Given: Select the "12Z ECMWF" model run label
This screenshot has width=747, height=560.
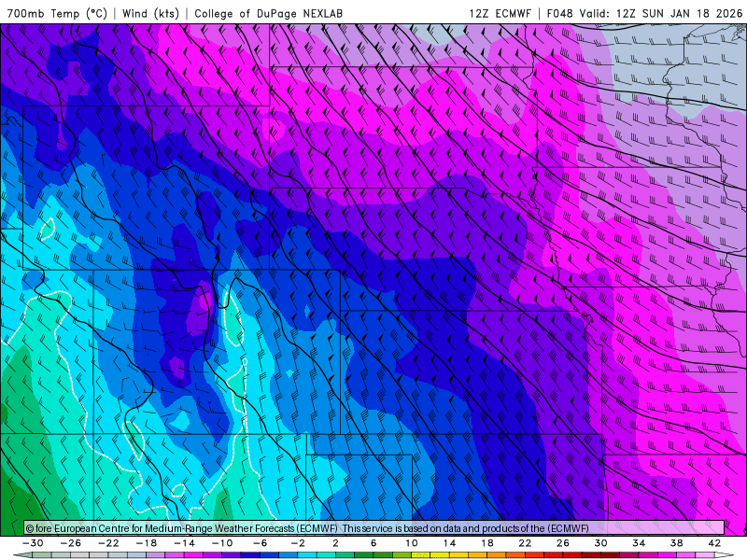Looking at the screenshot, I should pos(500,13).
